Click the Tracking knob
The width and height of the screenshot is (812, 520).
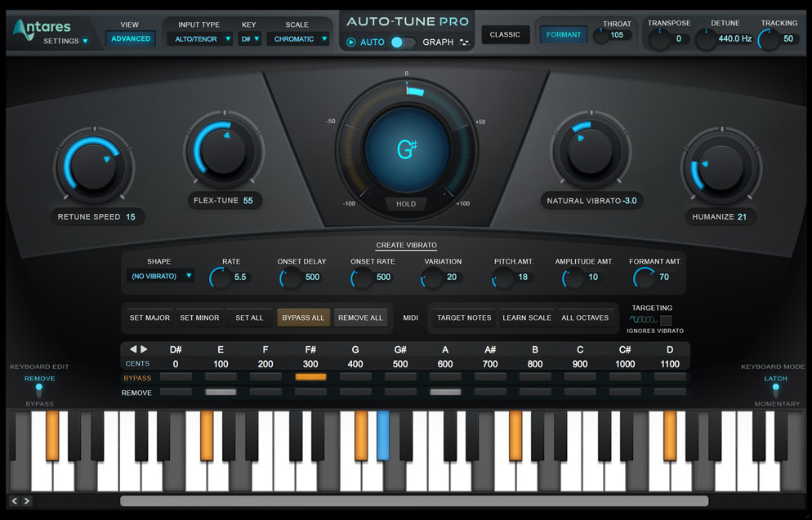(769, 39)
